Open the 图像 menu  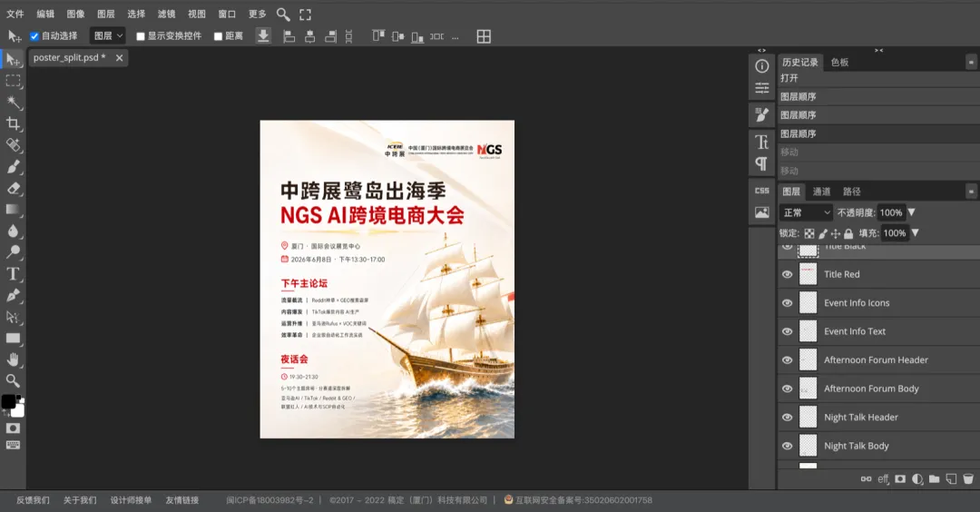(75, 14)
